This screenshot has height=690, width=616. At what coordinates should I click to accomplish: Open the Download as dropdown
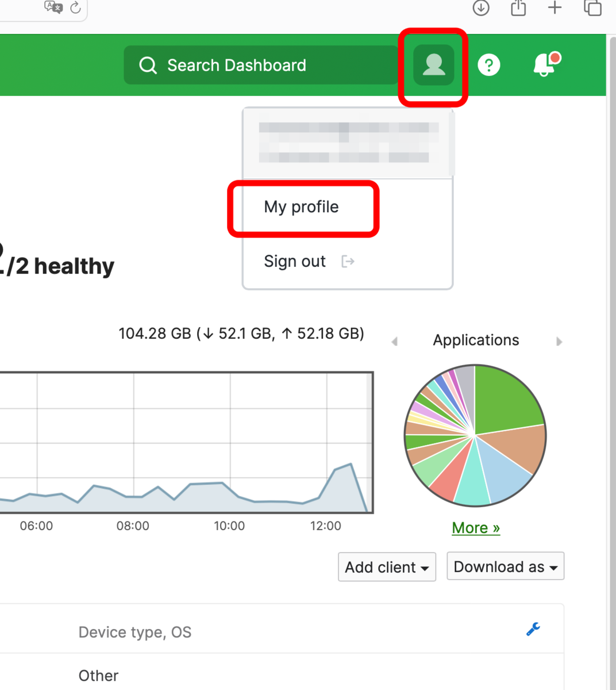[x=506, y=566]
